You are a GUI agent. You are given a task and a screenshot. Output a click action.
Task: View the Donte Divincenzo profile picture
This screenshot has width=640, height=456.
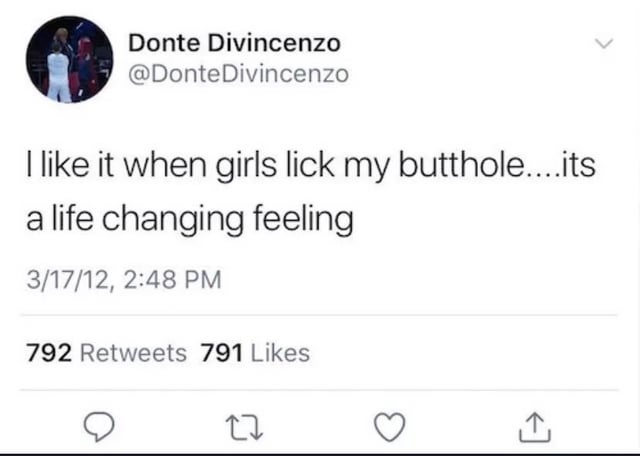[70, 59]
